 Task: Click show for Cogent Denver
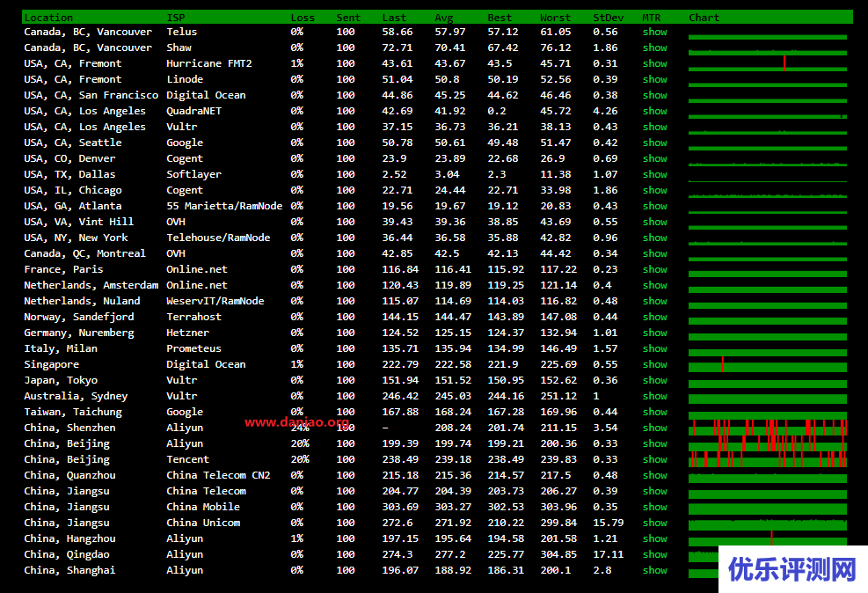pyautogui.click(x=654, y=158)
